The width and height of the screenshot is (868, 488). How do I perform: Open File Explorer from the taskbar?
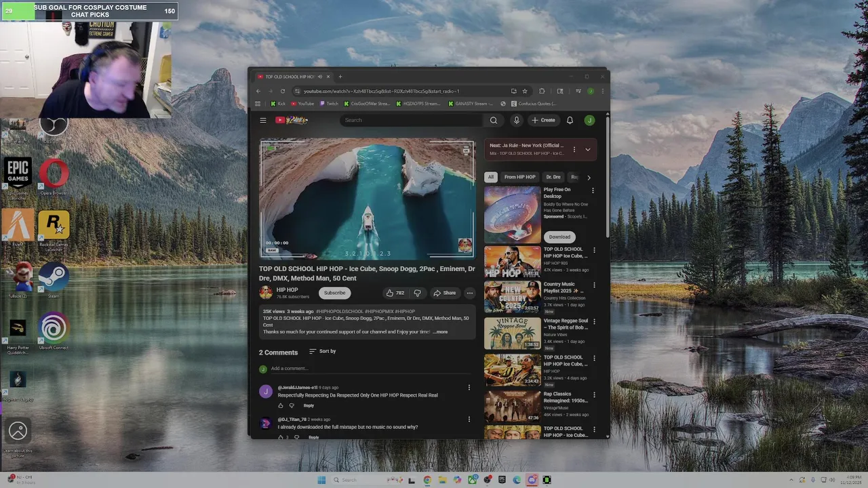[x=441, y=480]
